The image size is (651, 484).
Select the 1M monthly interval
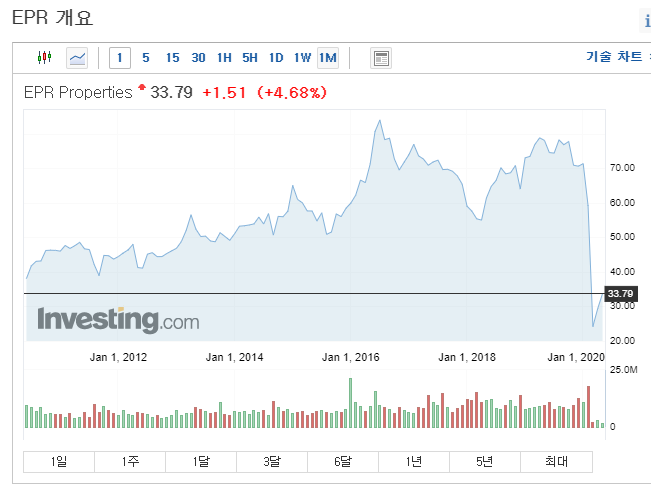click(x=328, y=58)
